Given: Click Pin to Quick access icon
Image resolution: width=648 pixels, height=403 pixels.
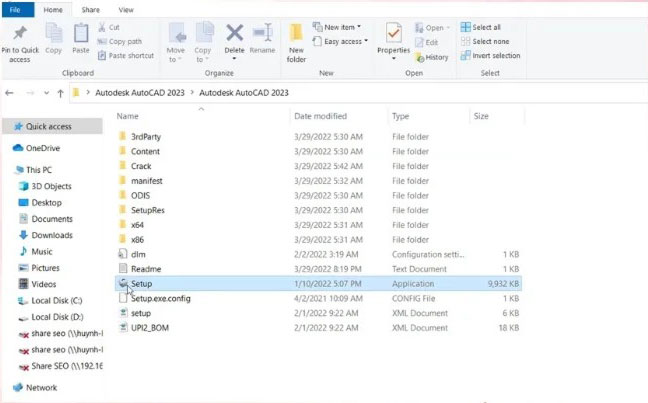Looking at the screenshot, I should click(x=20, y=33).
